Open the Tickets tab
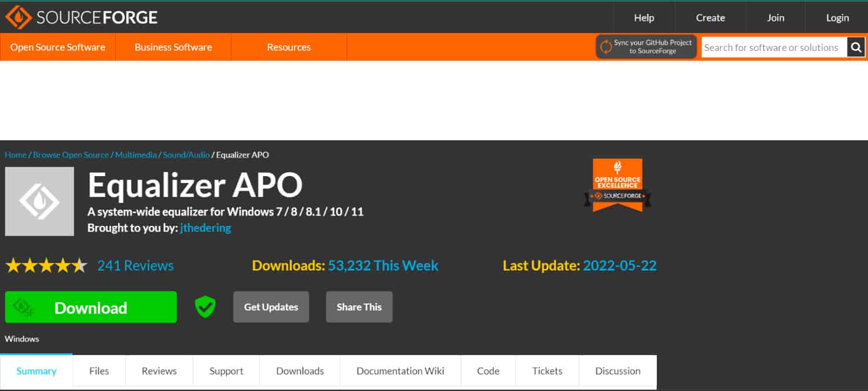 (x=547, y=371)
